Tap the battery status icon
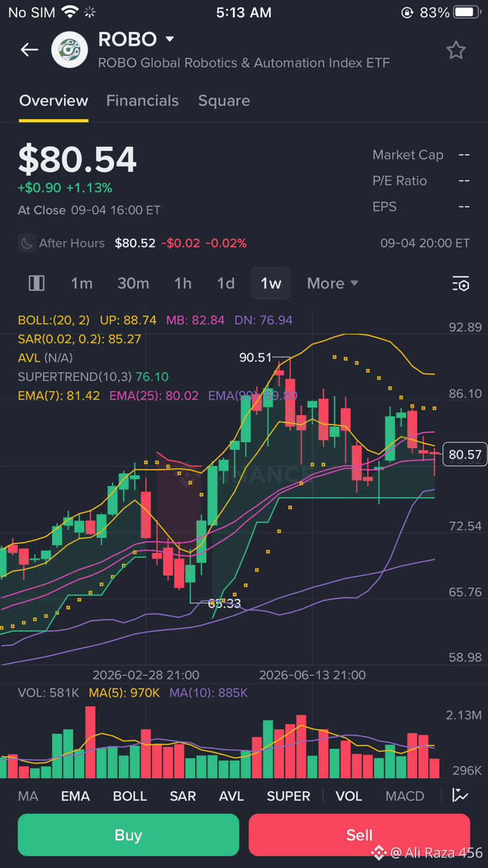Screen dimensions: 488x868 tap(467, 12)
